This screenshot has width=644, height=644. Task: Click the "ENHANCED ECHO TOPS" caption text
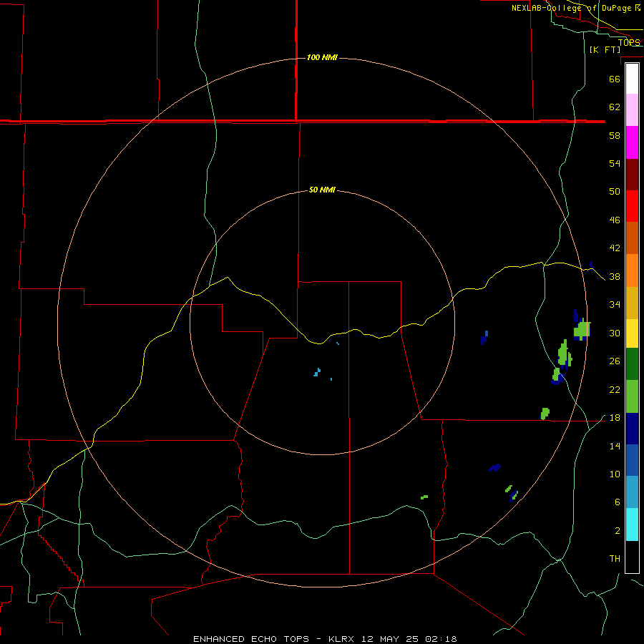[251, 639]
